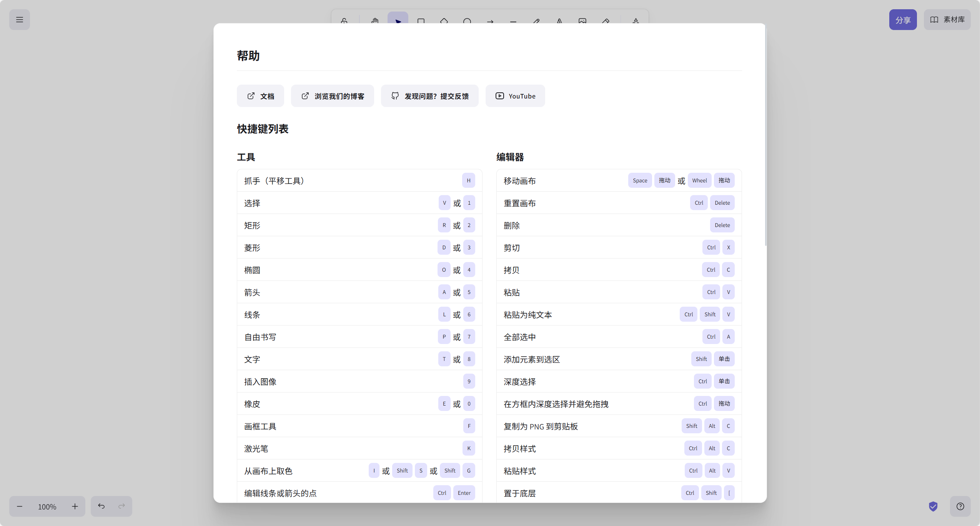
Task: Open the hamburger main menu
Action: point(20,20)
